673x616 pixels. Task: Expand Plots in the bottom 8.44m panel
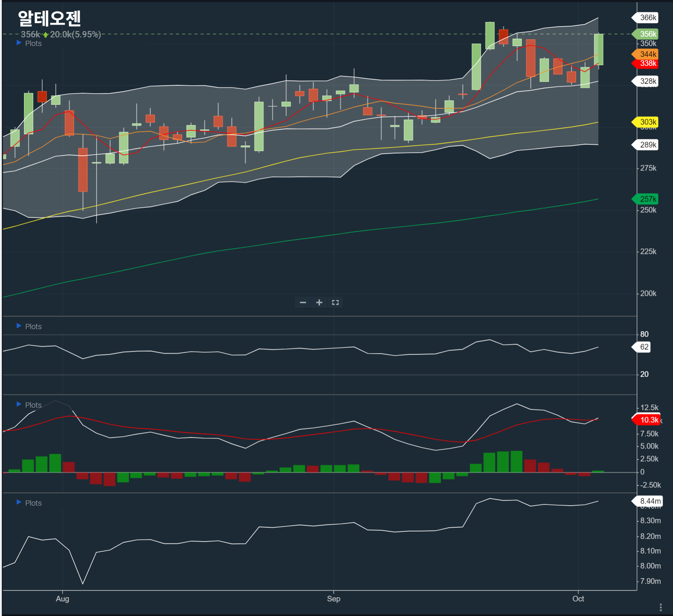[29, 503]
